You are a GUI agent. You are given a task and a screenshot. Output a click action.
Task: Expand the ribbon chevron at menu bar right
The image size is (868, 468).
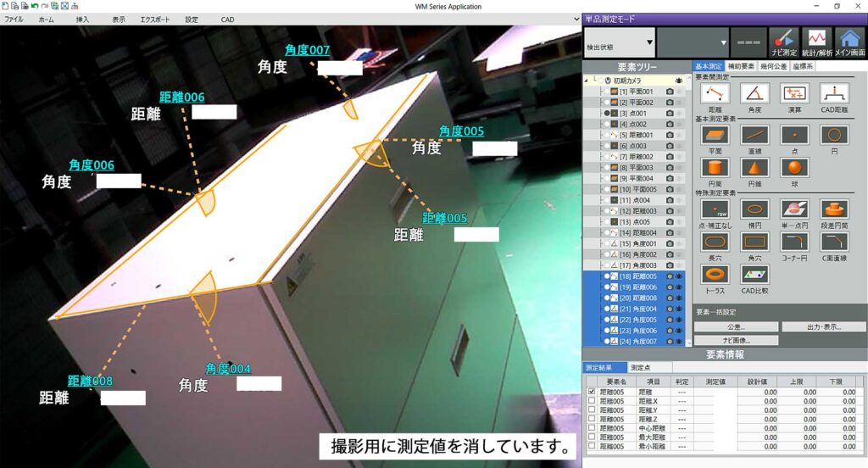click(574, 19)
